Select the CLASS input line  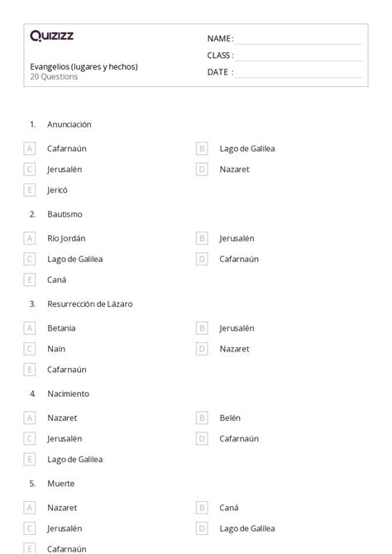(299, 55)
